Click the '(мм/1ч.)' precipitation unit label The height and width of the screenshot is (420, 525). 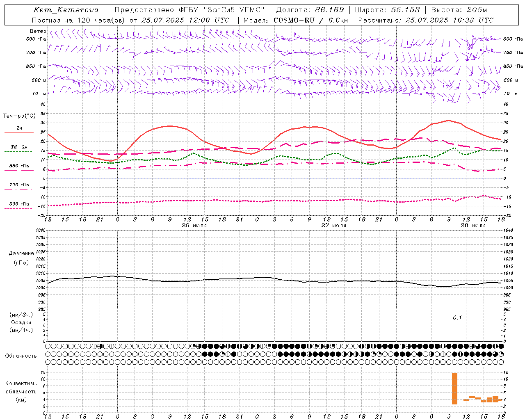(21, 330)
